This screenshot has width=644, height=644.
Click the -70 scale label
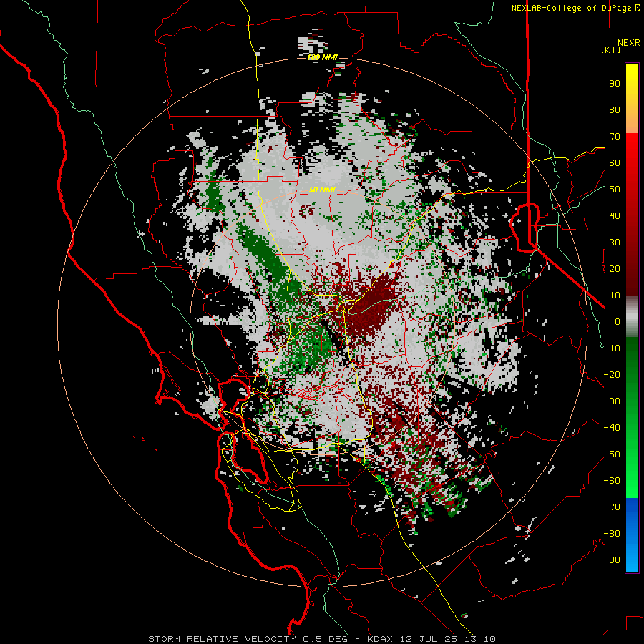point(612,507)
